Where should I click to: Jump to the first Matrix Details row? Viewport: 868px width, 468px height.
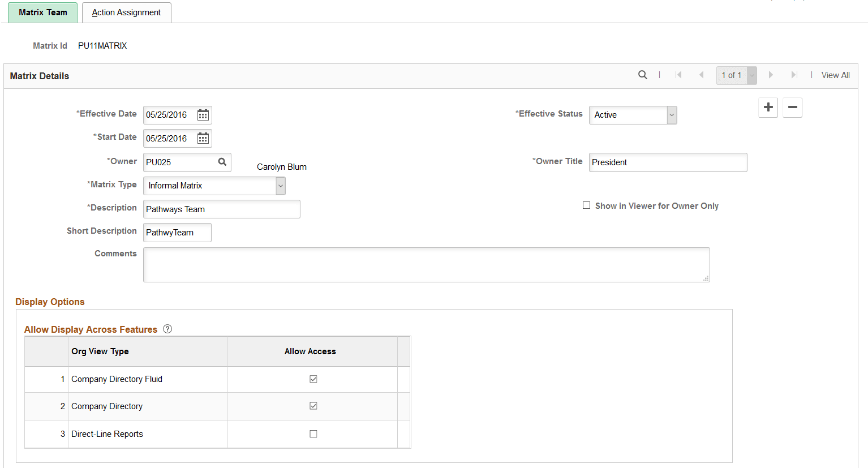tap(679, 74)
